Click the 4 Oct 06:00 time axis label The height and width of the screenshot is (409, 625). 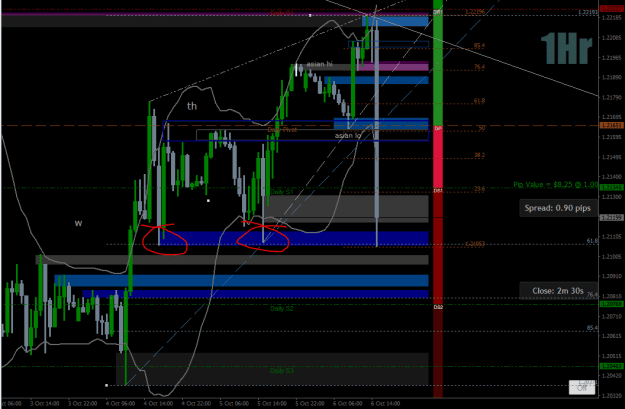[x=120, y=403]
